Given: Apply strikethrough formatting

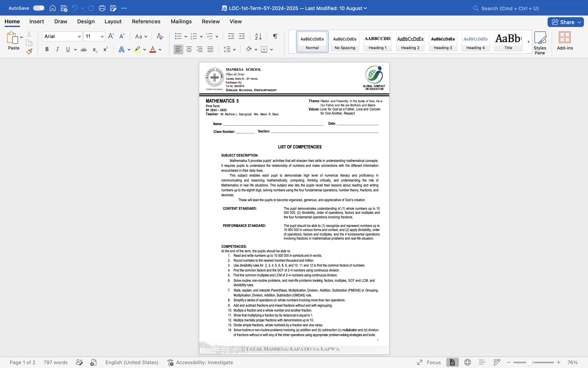Looking at the screenshot, I should tap(84, 50).
